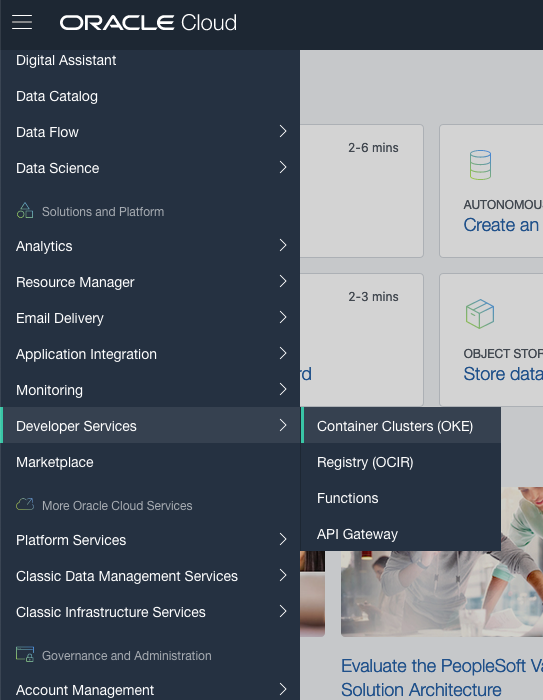
Task: Open Functions submenu item
Action: [x=401, y=498]
